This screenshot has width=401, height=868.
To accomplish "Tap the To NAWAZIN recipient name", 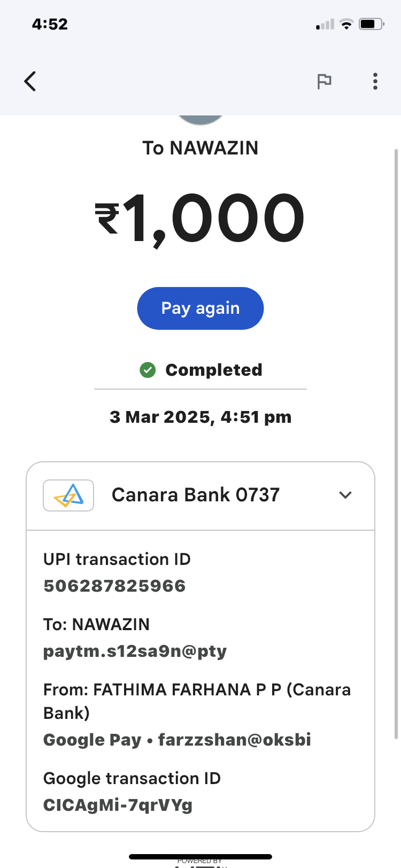I will click(x=200, y=148).
